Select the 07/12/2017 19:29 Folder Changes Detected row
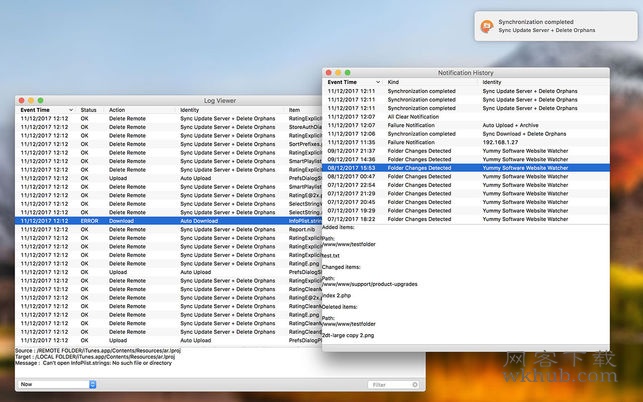 click(465, 210)
